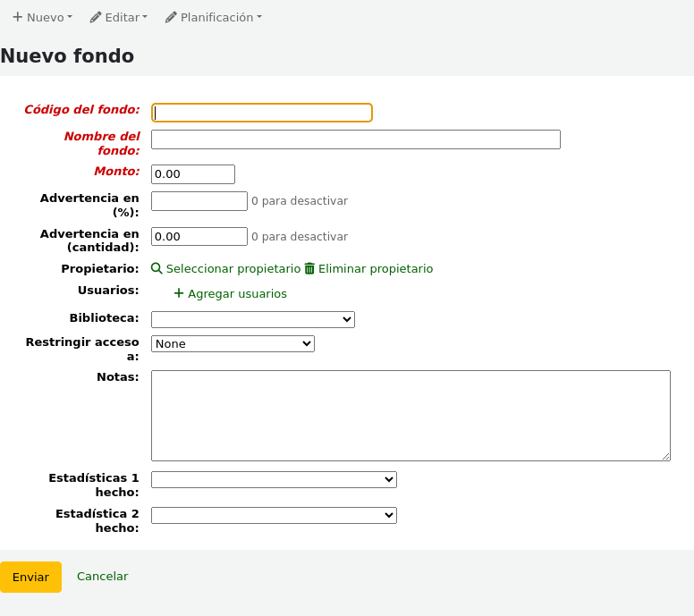Select the Monto amount field
The width and height of the screenshot is (694, 616).
192,174
